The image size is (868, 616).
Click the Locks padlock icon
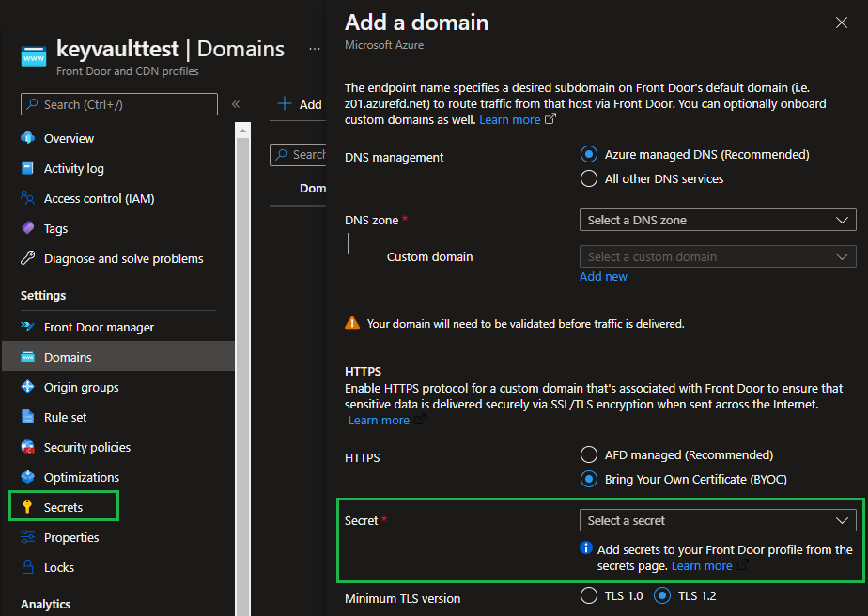[x=27, y=567]
